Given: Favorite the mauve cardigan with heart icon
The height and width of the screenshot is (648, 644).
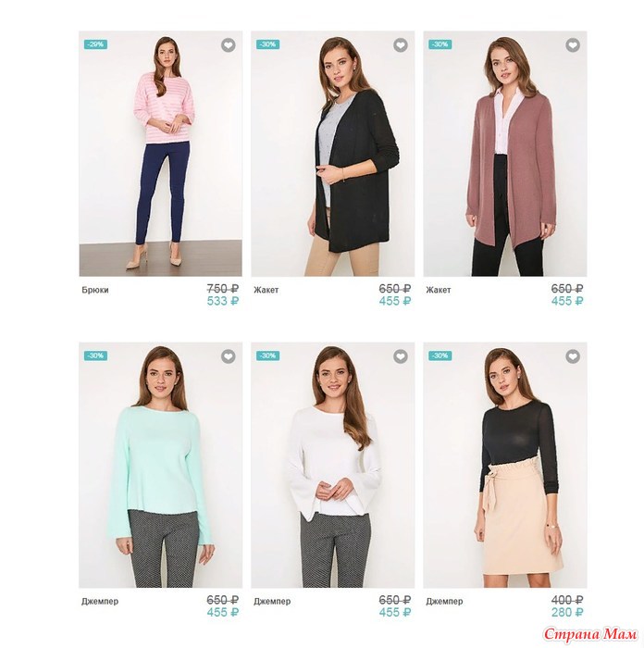Looking at the screenshot, I should click(573, 45).
